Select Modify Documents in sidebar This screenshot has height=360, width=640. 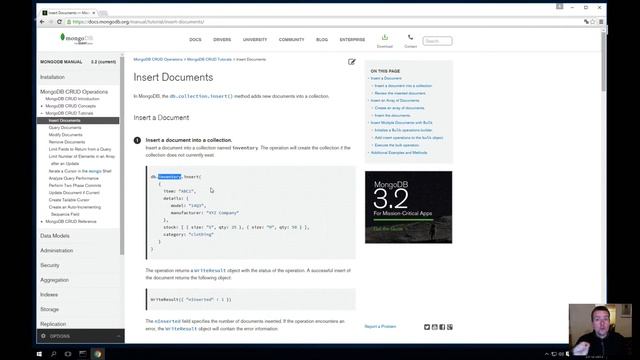[x=65, y=135]
